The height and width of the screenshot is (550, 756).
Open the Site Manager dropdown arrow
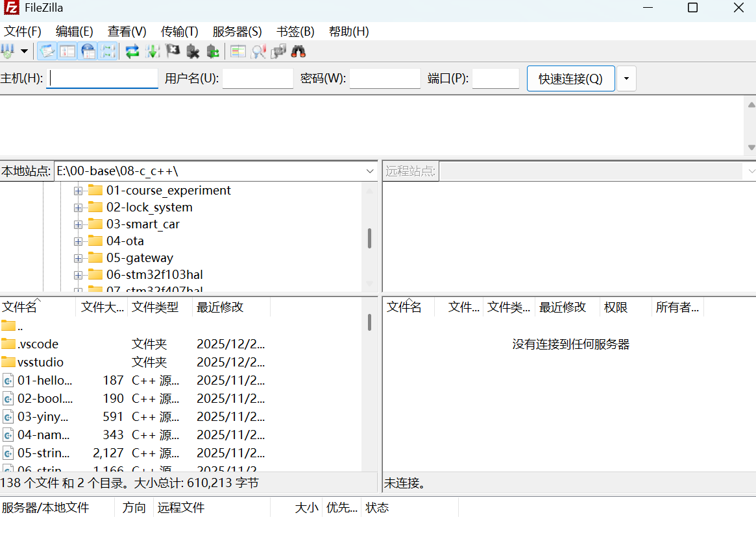pos(24,51)
